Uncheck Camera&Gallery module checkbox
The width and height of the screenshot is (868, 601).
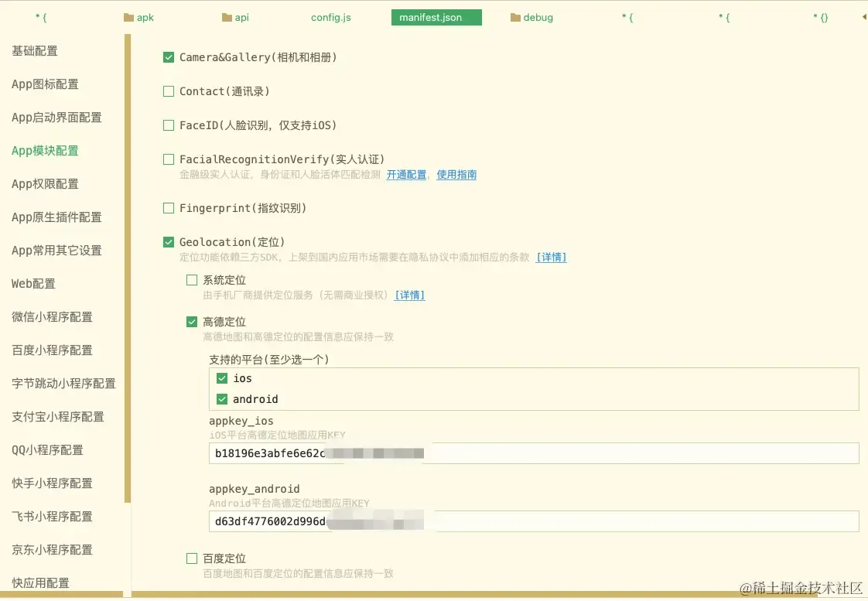[169, 57]
